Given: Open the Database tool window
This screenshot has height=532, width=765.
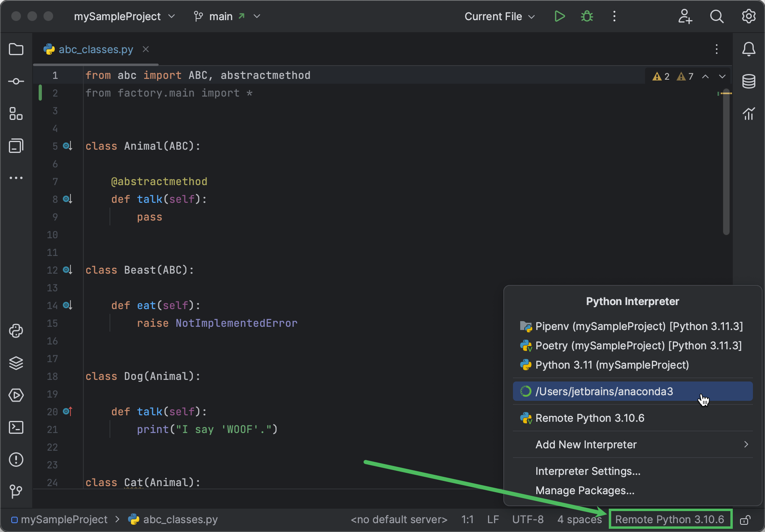Looking at the screenshot, I should point(749,81).
